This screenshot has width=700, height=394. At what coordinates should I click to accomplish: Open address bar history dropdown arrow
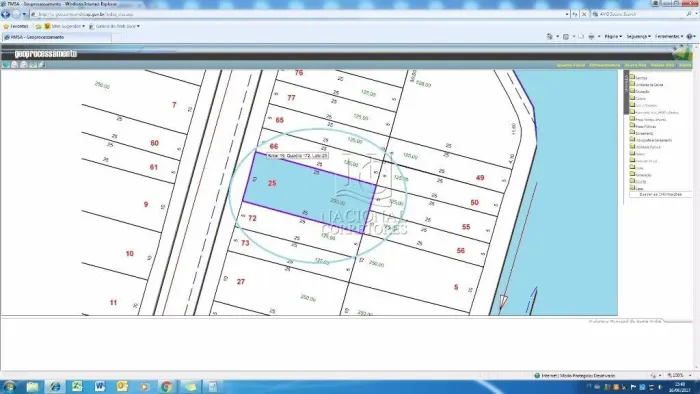pos(567,14)
